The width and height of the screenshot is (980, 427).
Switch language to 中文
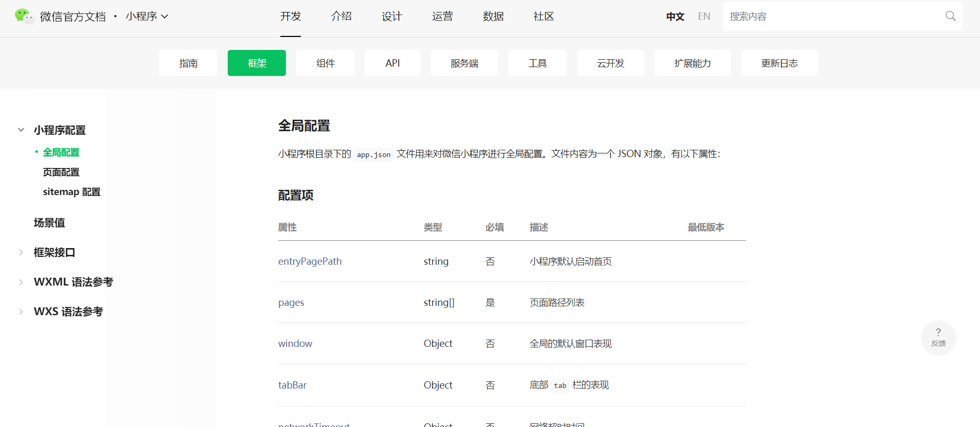coord(675,16)
